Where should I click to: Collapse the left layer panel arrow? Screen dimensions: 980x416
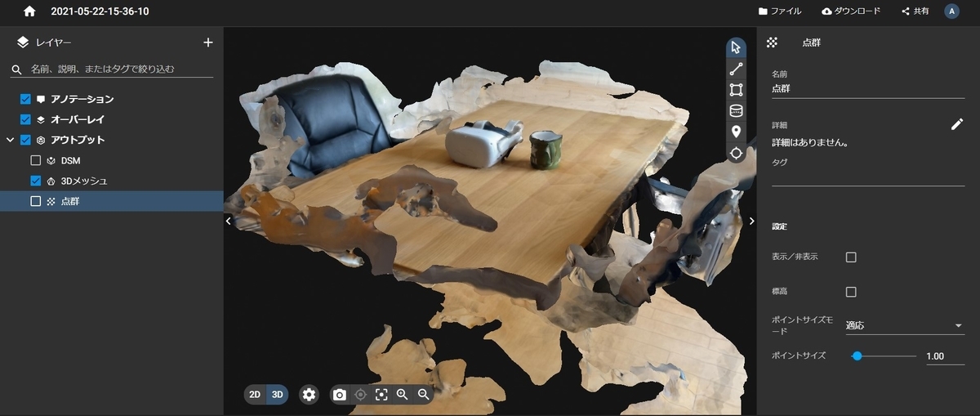click(229, 221)
